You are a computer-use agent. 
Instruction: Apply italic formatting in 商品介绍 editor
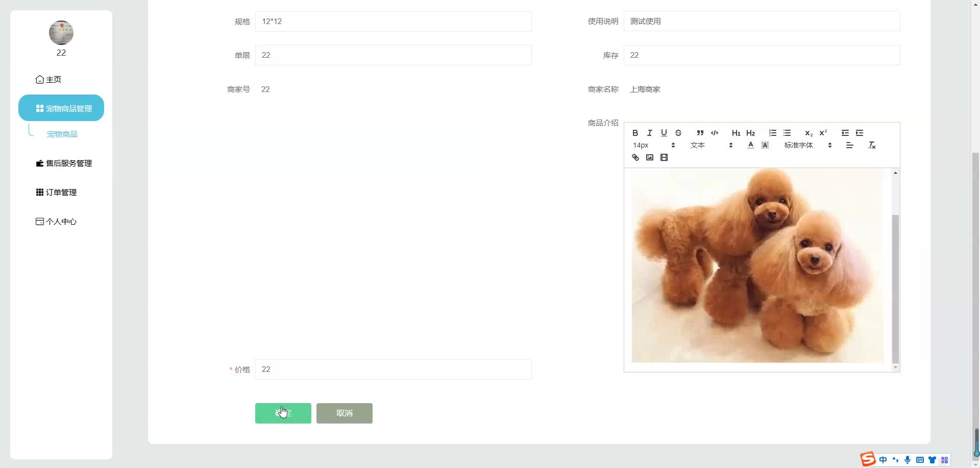(x=649, y=133)
